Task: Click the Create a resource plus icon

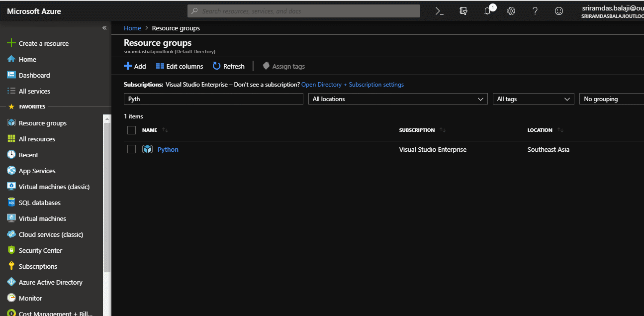Action: point(11,43)
